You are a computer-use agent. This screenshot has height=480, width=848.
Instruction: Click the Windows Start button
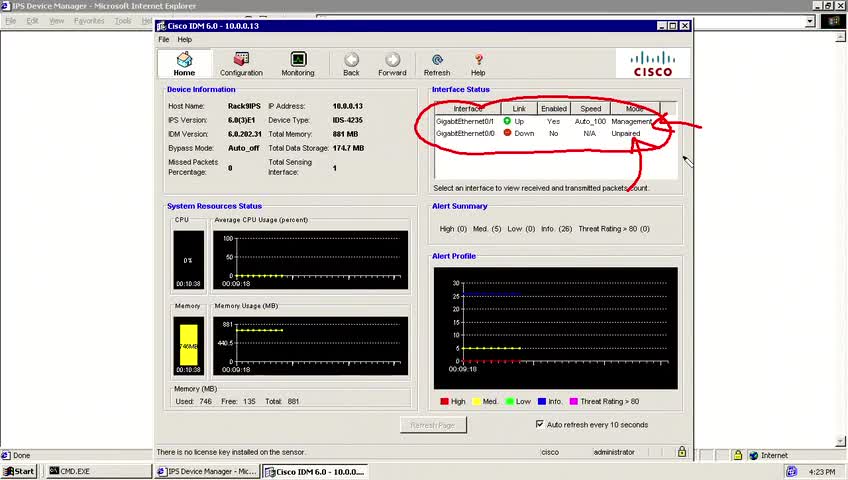coord(19,471)
